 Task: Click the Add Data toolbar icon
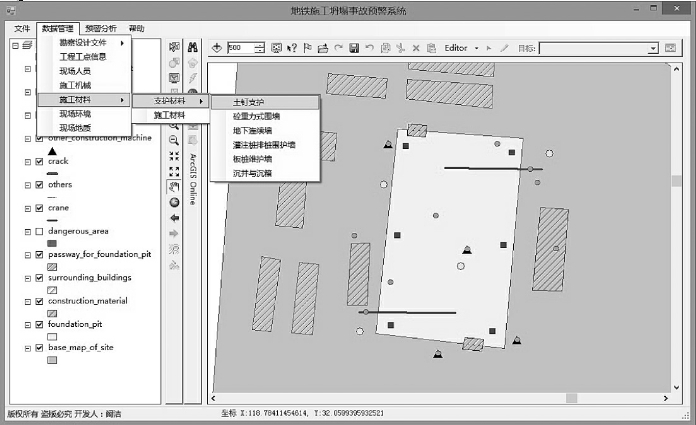coord(217,48)
